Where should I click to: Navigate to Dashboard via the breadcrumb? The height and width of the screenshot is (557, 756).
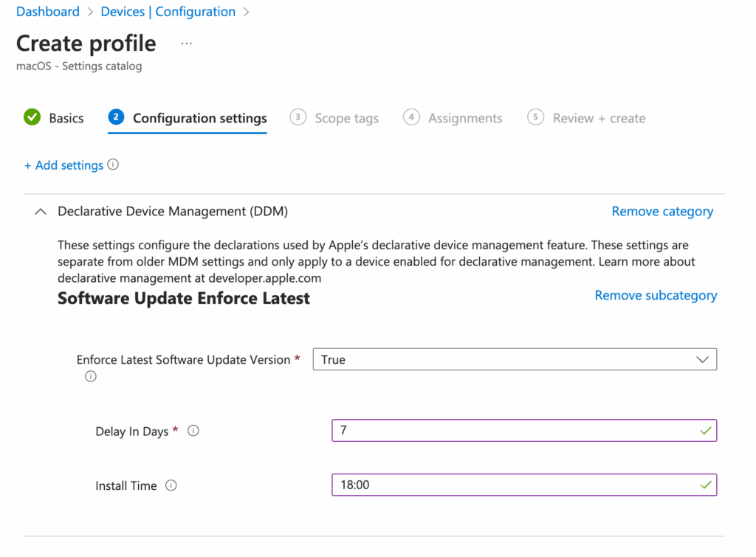pyautogui.click(x=47, y=11)
